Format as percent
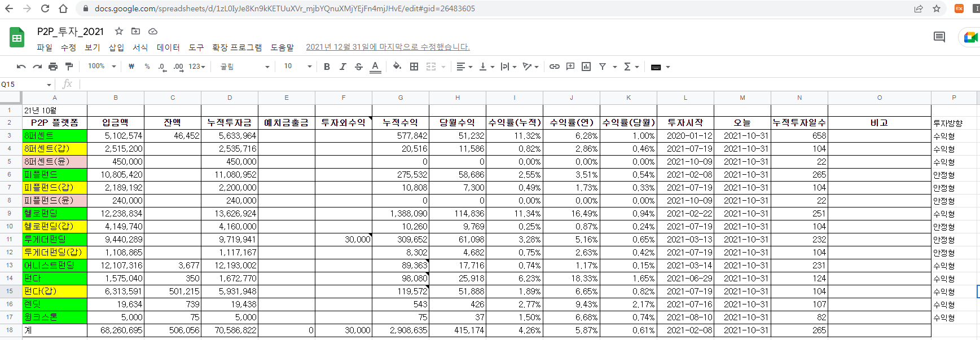 [x=147, y=67]
